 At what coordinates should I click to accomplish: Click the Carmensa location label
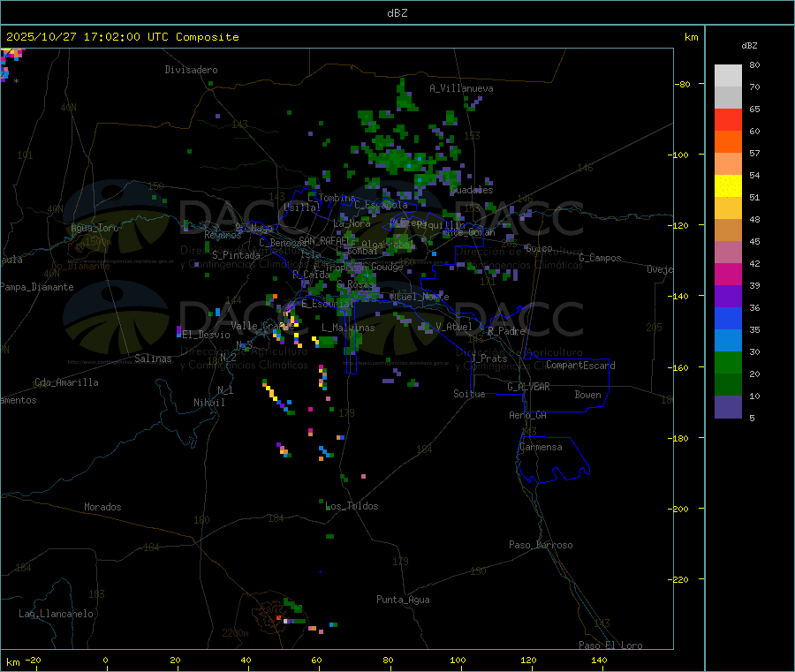[x=541, y=447]
